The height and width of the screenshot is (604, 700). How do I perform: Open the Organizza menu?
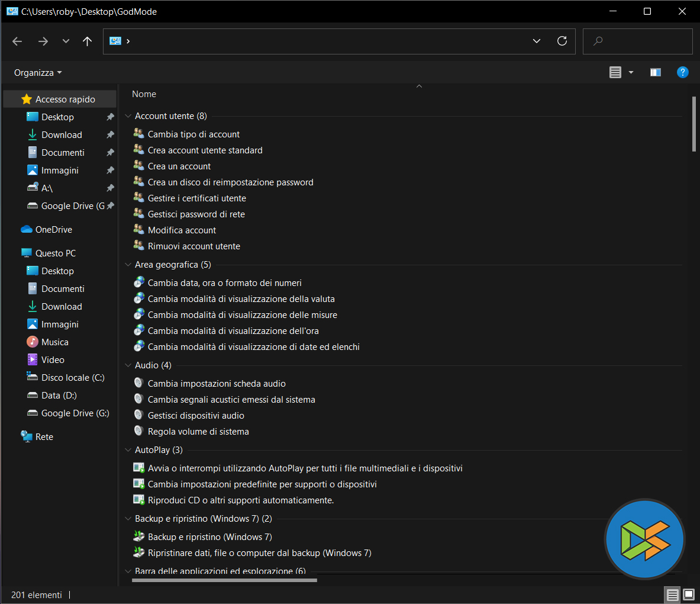pyautogui.click(x=38, y=72)
